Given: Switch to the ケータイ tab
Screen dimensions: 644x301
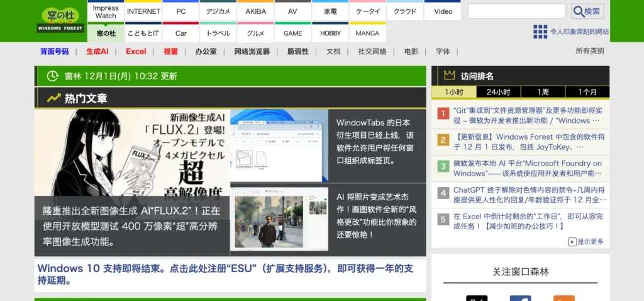Looking at the screenshot, I should point(367,11).
